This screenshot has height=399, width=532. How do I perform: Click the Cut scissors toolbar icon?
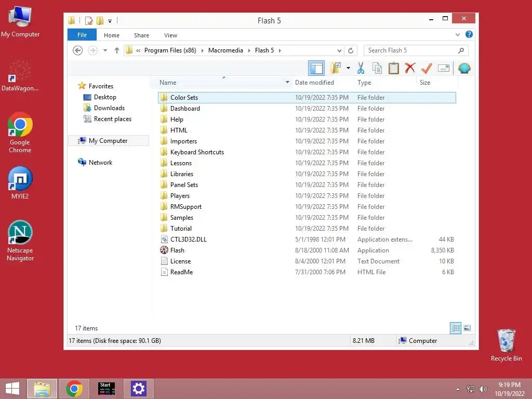click(x=361, y=68)
